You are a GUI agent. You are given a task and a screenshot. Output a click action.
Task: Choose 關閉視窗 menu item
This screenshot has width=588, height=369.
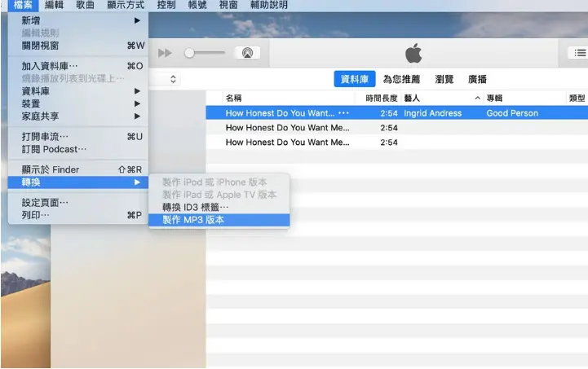pos(78,46)
